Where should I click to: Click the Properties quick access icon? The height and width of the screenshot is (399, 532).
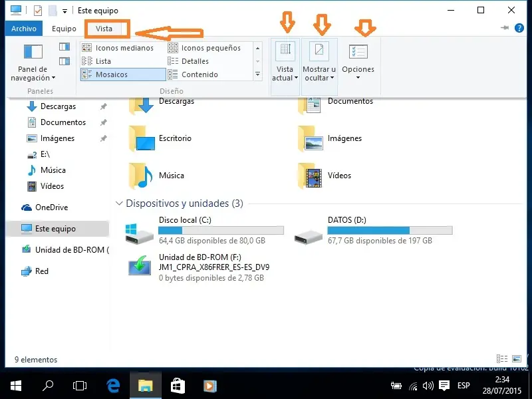38,11
